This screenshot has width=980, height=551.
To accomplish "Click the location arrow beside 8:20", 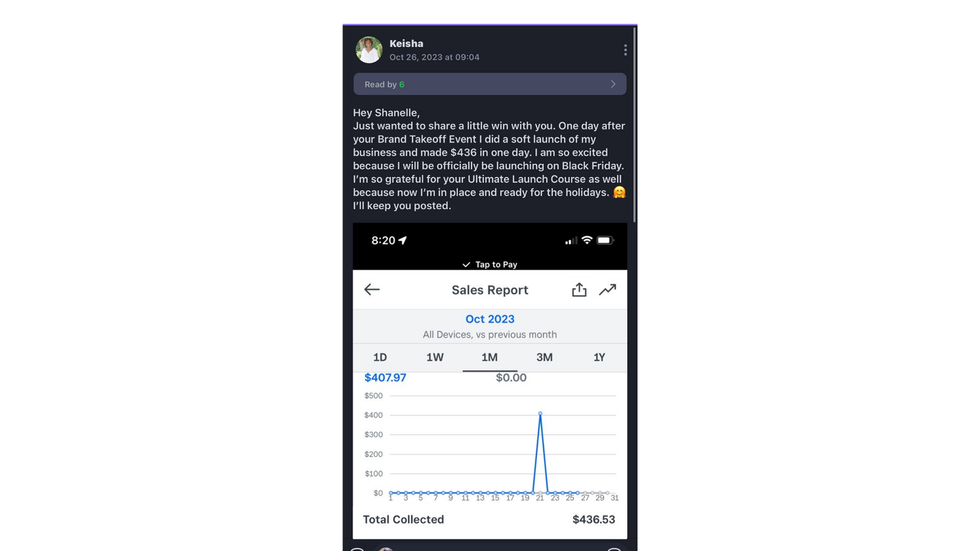I will click(403, 241).
